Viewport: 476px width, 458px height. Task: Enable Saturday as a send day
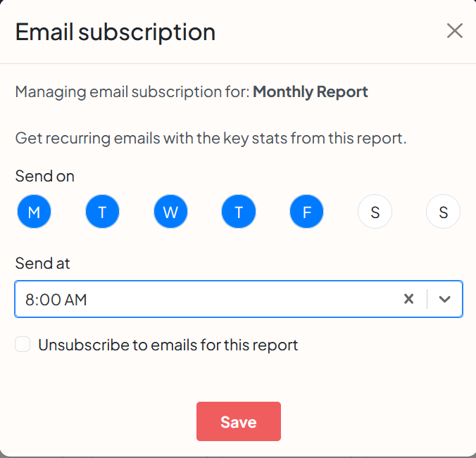[x=375, y=212]
